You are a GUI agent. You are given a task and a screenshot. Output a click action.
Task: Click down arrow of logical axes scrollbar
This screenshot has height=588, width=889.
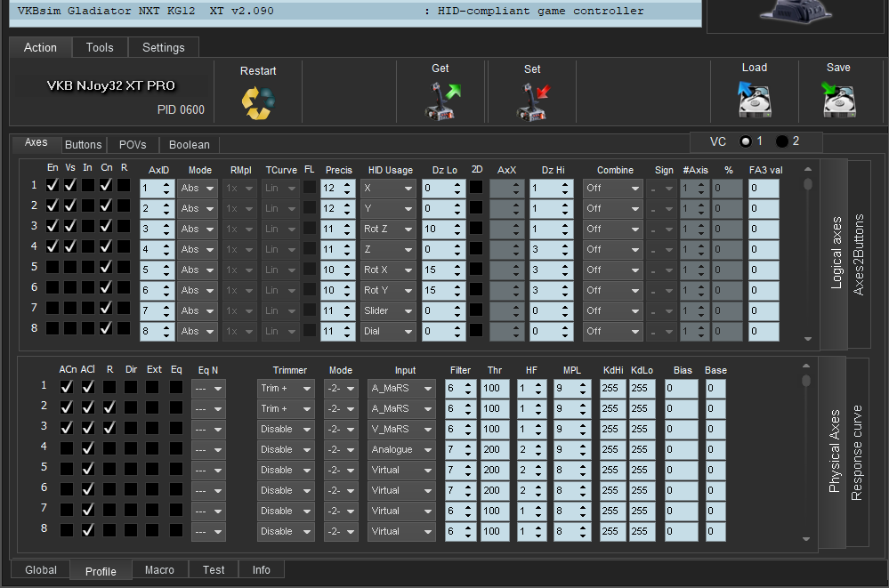[x=808, y=339]
